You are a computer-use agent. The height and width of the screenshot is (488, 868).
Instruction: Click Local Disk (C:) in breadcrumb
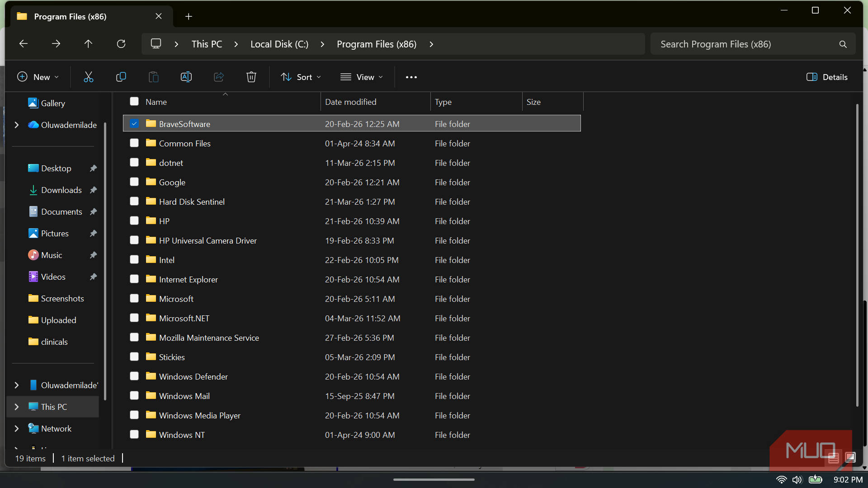click(x=279, y=44)
